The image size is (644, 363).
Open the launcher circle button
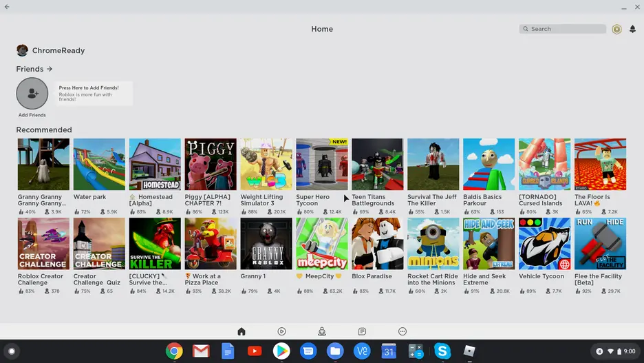point(12,351)
